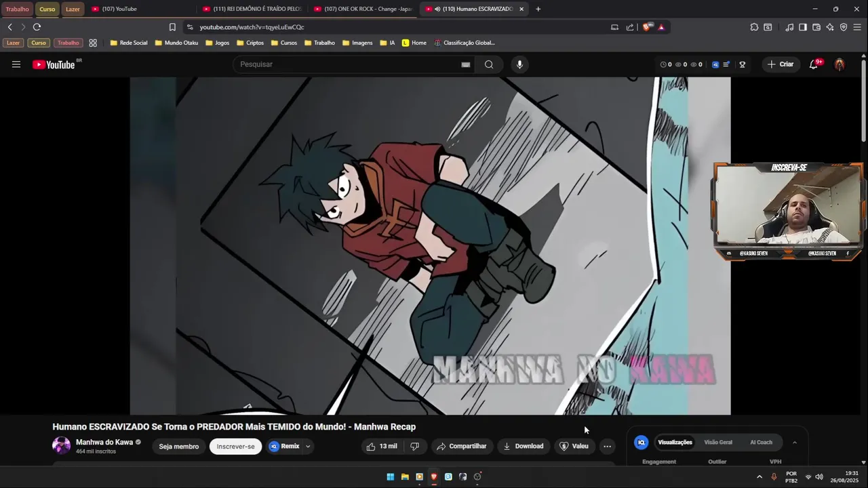Open the Manhwa do Kawa channel link
The image size is (868, 488).
(104, 442)
